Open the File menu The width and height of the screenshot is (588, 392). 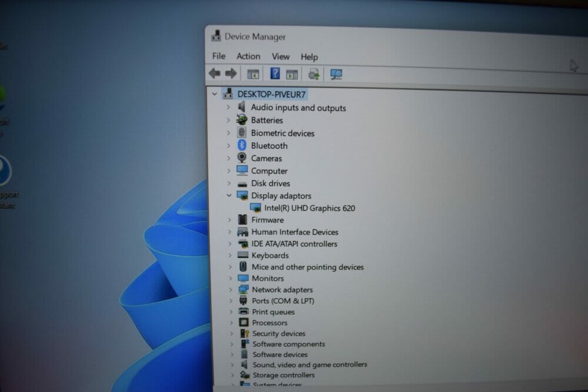point(219,56)
